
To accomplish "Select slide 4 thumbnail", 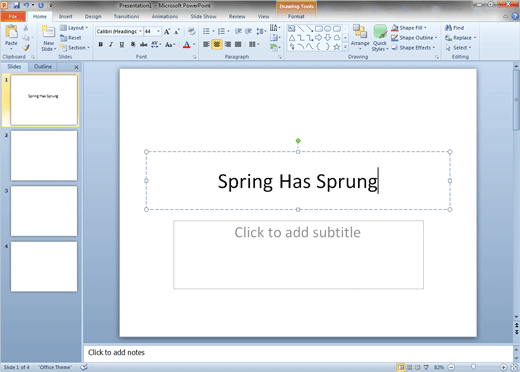I will pyautogui.click(x=44, y=267).
